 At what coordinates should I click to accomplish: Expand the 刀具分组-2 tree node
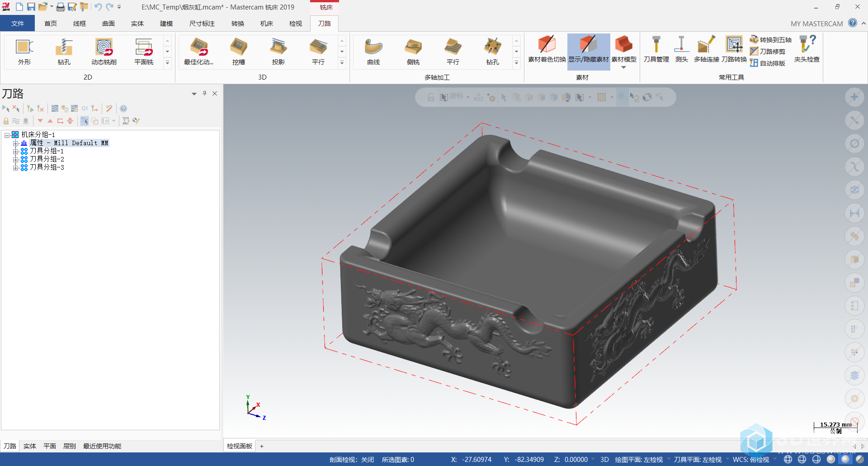[x=15, y=159]
